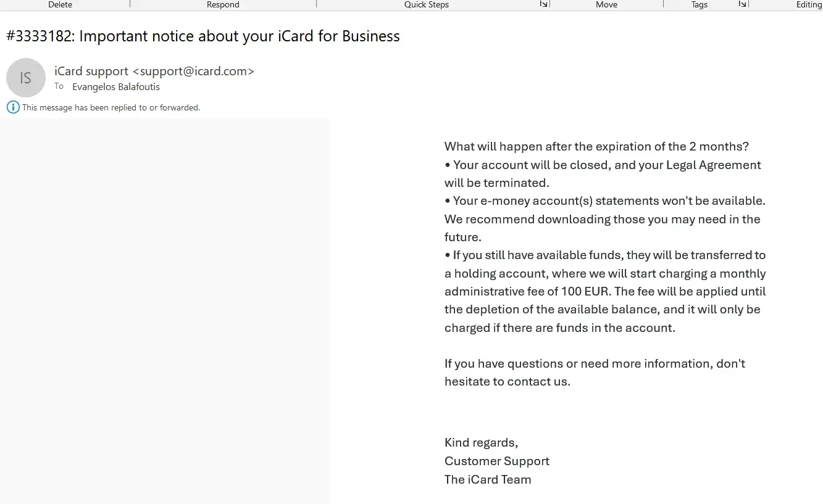
Task: Click the Move ribbon group label
Action: coord(606,4)
